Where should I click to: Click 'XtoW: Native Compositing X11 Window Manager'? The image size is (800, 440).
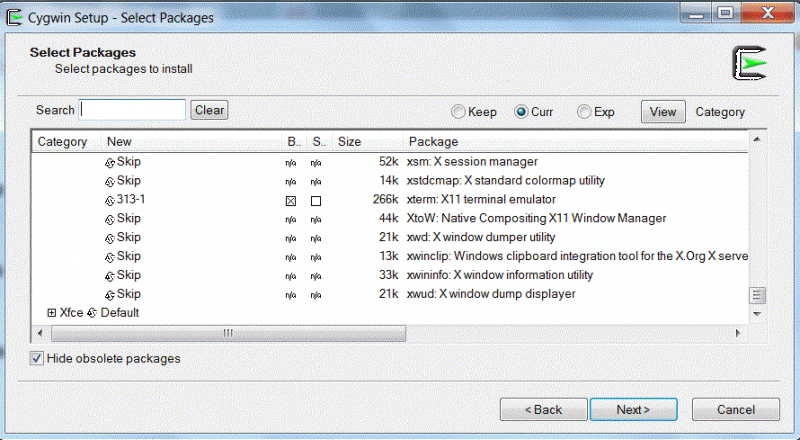pyautogui.click(x=536, y=218)
